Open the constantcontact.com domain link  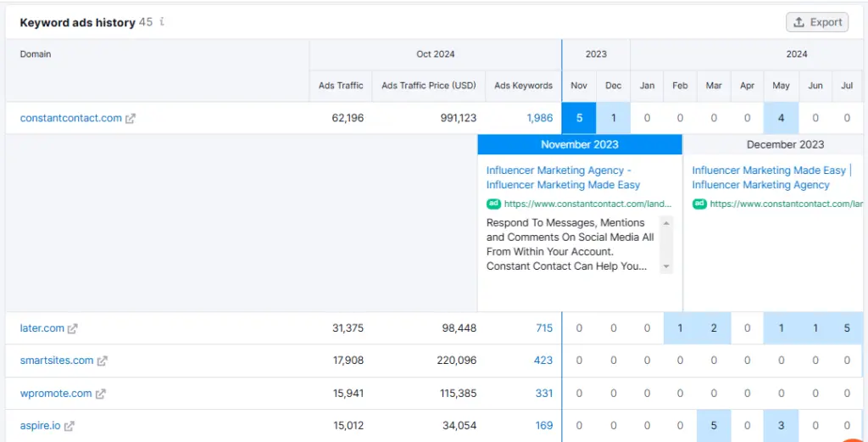click(71, 119)
